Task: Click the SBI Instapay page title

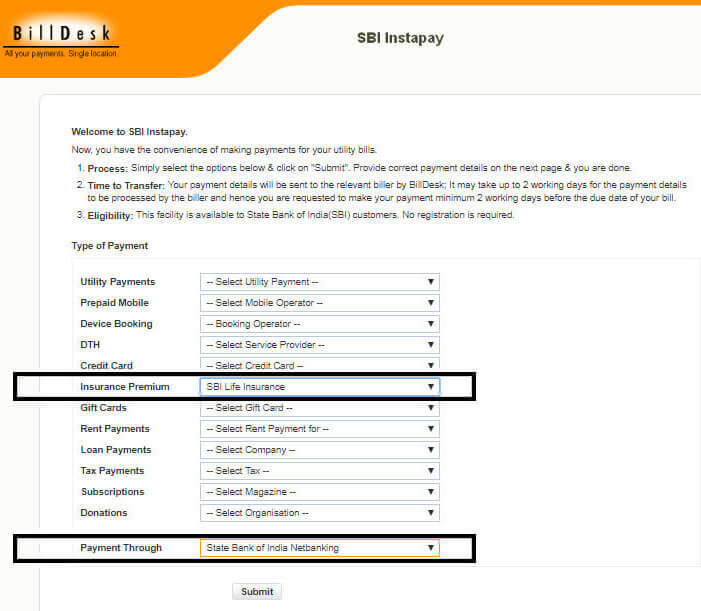Action: tap(400, 38)
